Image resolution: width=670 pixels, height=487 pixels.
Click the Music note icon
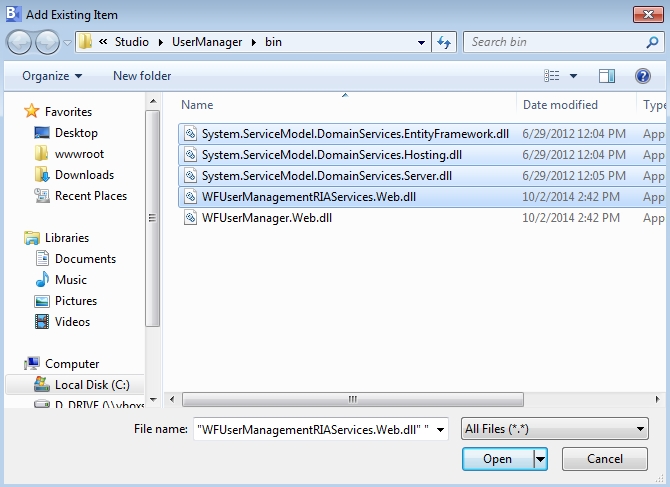[42, 279]
